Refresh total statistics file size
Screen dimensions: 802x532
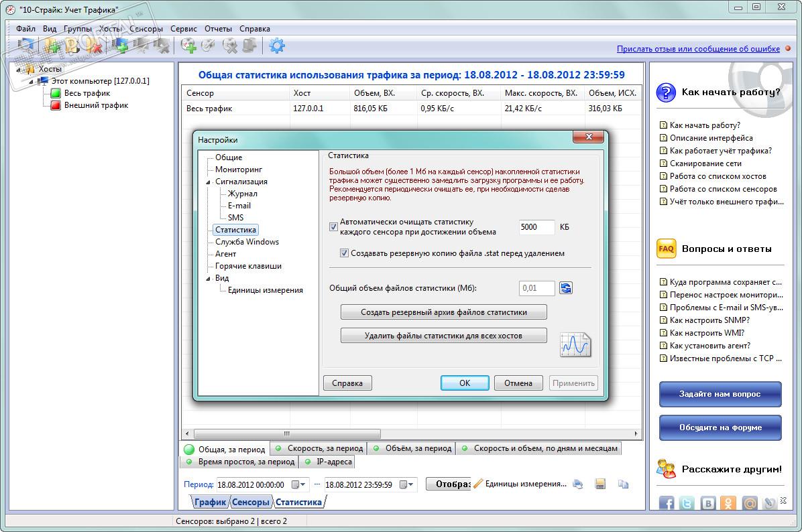(x=566, y=288)
